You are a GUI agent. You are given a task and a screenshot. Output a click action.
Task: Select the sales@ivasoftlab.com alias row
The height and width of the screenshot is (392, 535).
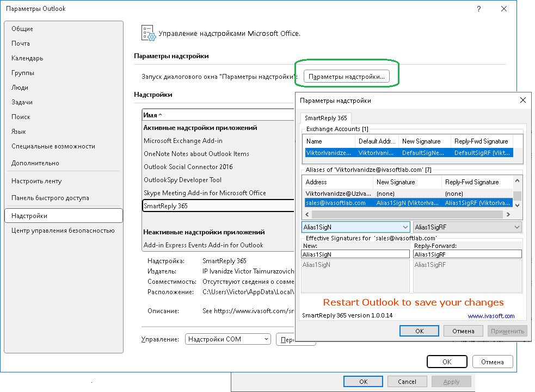tap(408, 203)
